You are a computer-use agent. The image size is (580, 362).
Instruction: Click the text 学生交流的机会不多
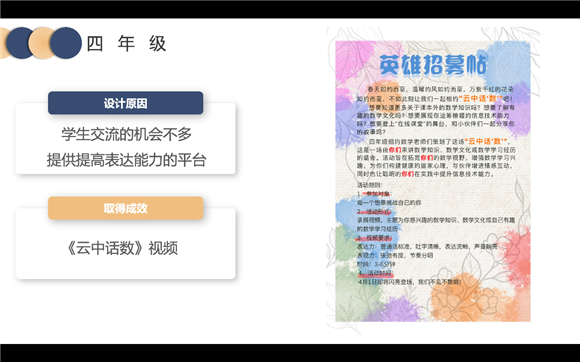pyautogui.click(x=127, y=134)
